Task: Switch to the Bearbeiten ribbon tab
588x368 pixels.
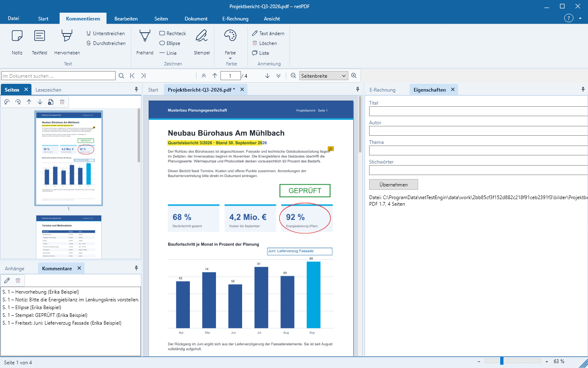Action: pyautogui.click(x=126, y=19)
